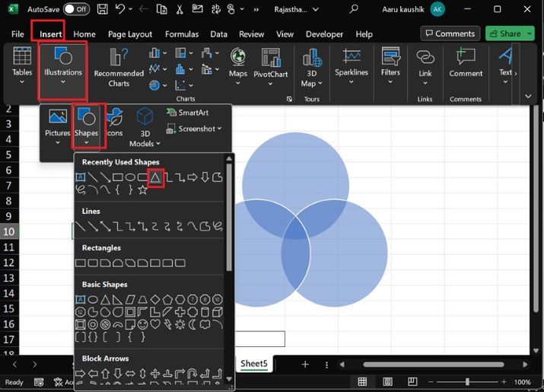Collapse the ribbon with the chevron
This screenshot has height=392, width=544.
pos(528,96)
